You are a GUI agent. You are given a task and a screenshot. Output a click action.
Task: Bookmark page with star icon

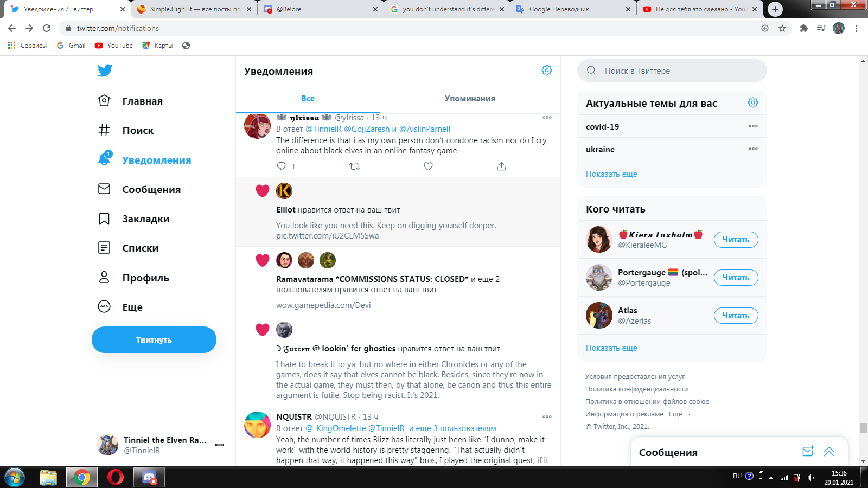pos(782,28)
